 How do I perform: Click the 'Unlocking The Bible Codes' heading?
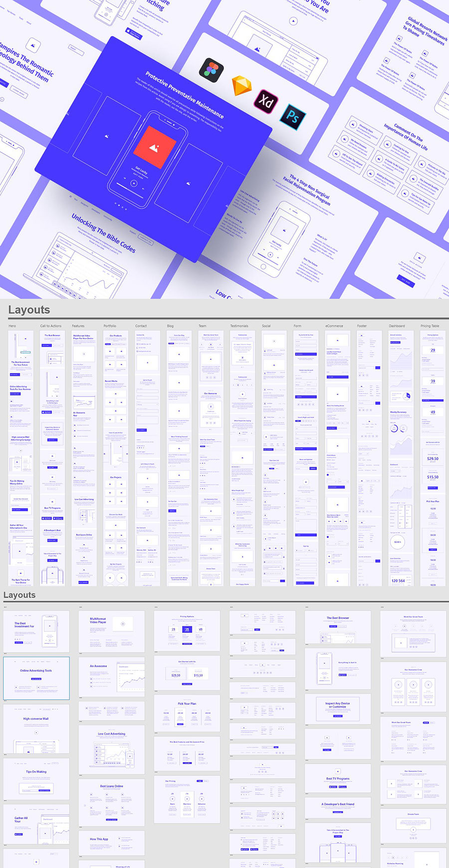pos(104,233)
